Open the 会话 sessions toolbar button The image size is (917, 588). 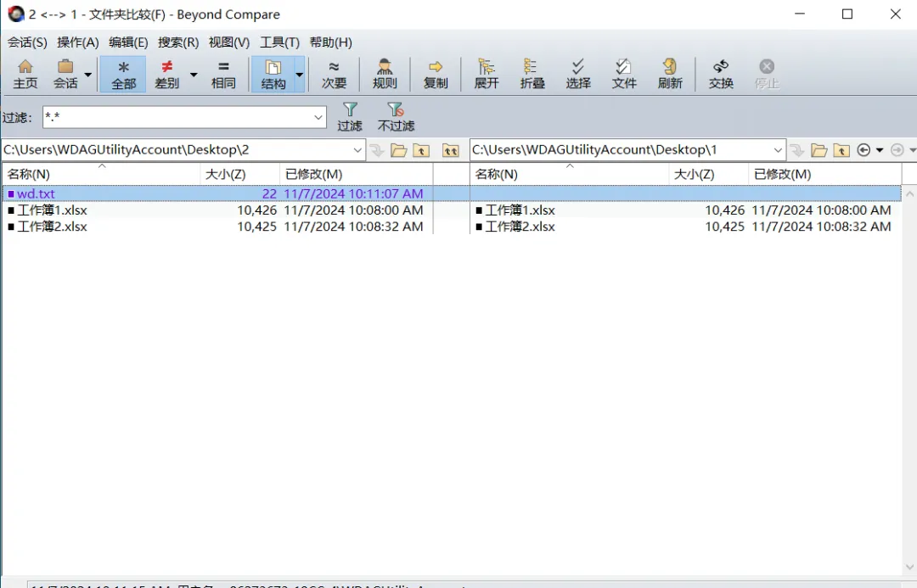pos(65,74)
